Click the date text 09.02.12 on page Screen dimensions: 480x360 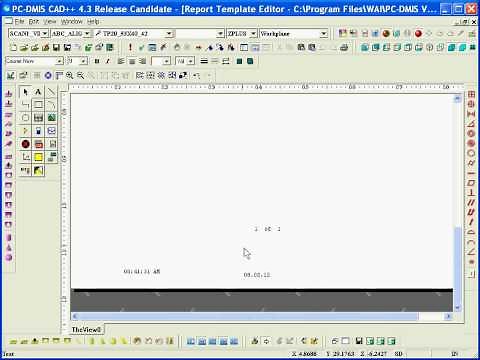pos(257,275)
